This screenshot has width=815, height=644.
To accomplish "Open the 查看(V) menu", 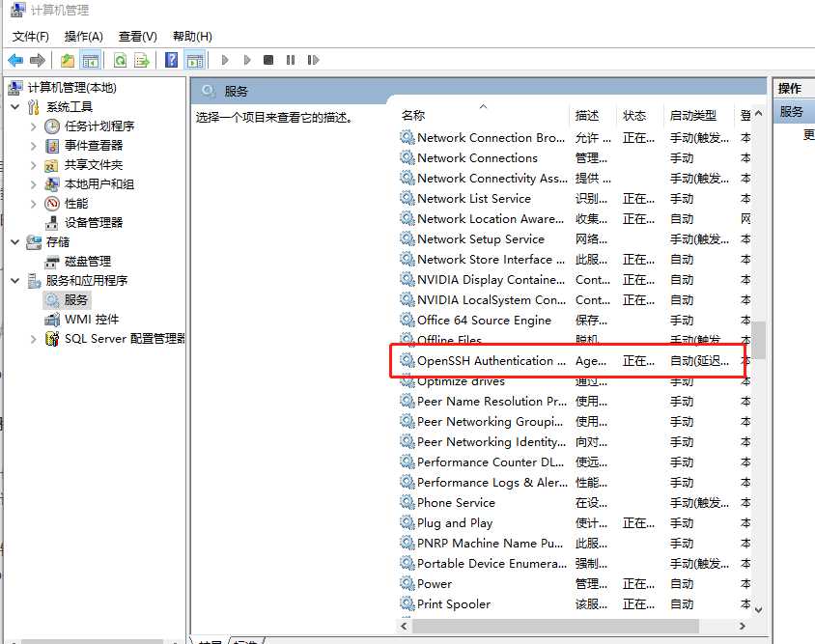I will 137,37.
